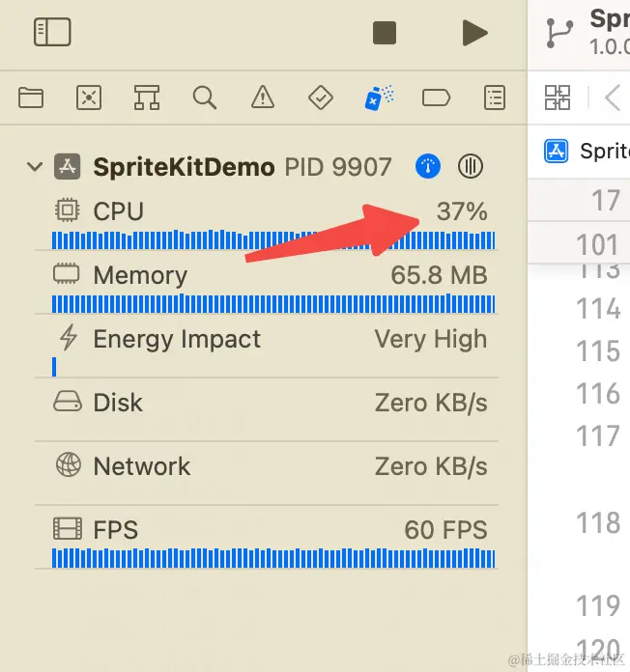Screen dimensions: 630x672
Task: Open the Find navigator magnifier
Action: [204, 97]
